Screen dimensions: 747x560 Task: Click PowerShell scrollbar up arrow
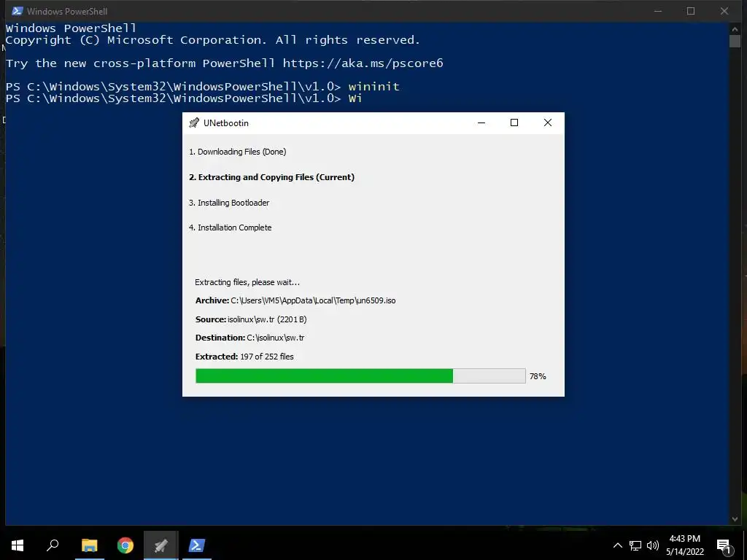tap(735, 28)
